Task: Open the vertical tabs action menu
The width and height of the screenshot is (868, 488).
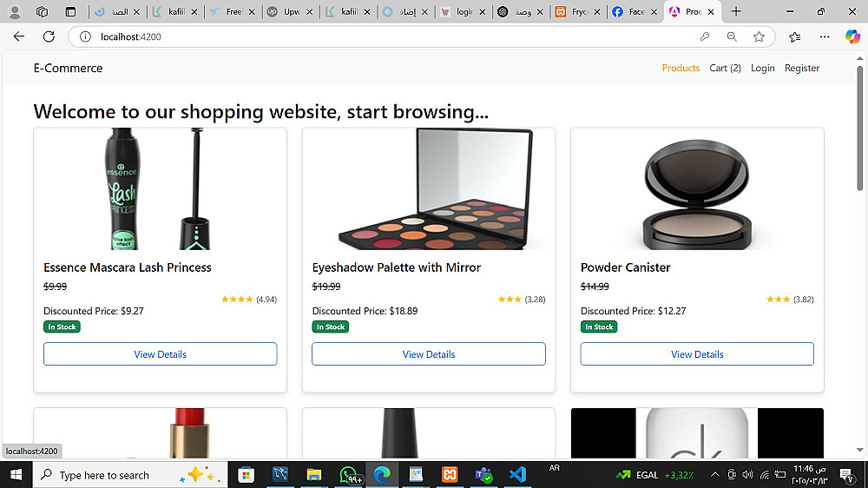Action: point(70,12)
